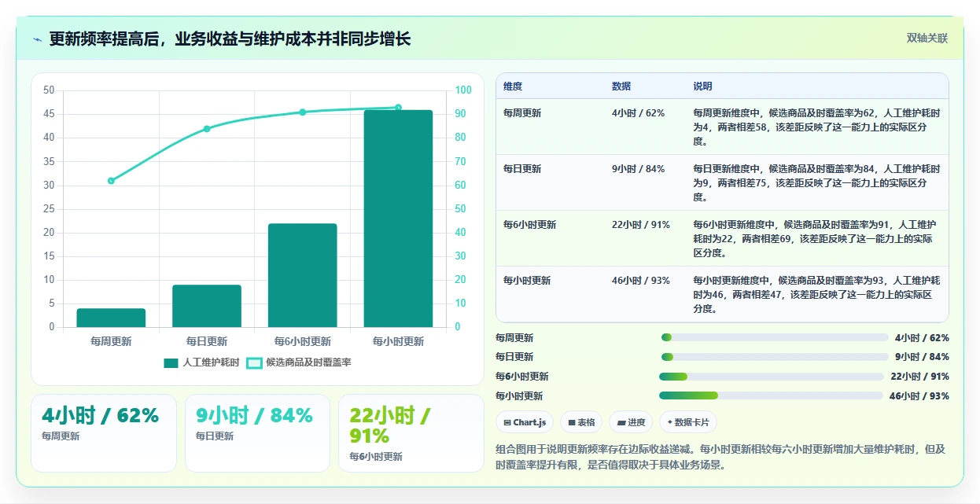Screen dimensions: 980x504
Task: Click the line point above 每周更新
Action: pos(111,181)
